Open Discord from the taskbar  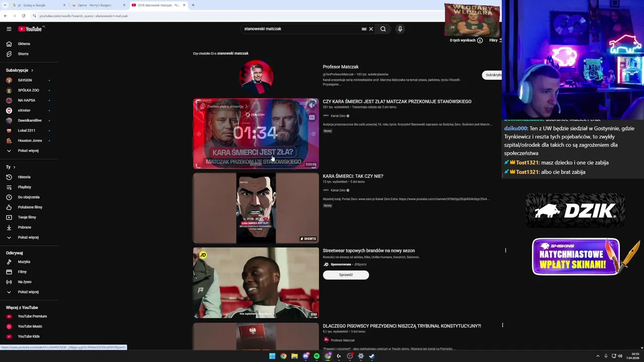pos(305,356)
